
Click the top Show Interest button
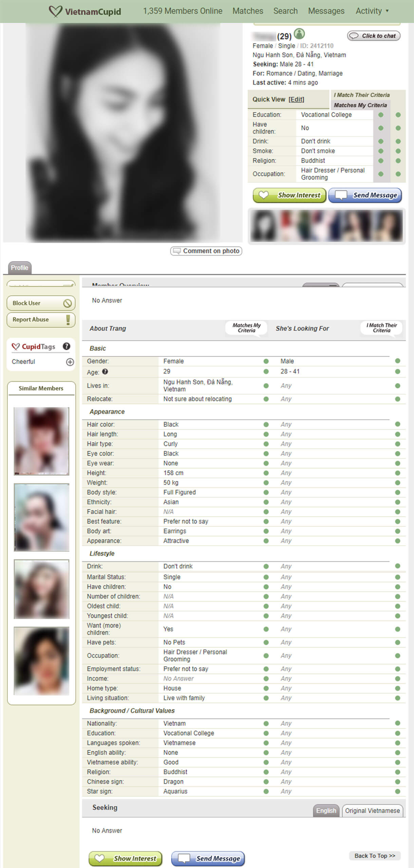(x=289, y=195)
